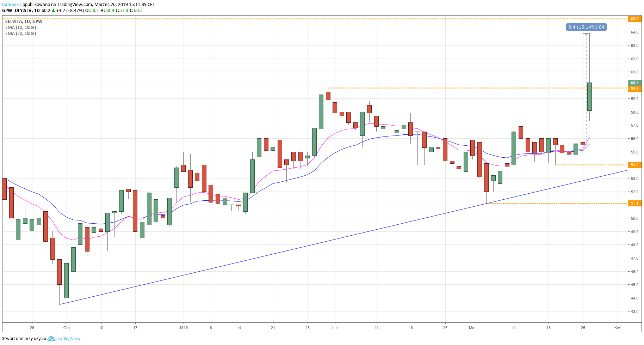Open the Comparic link in the header
The image size is (644, 345).
pyautogui.click(x=12, y=5)
